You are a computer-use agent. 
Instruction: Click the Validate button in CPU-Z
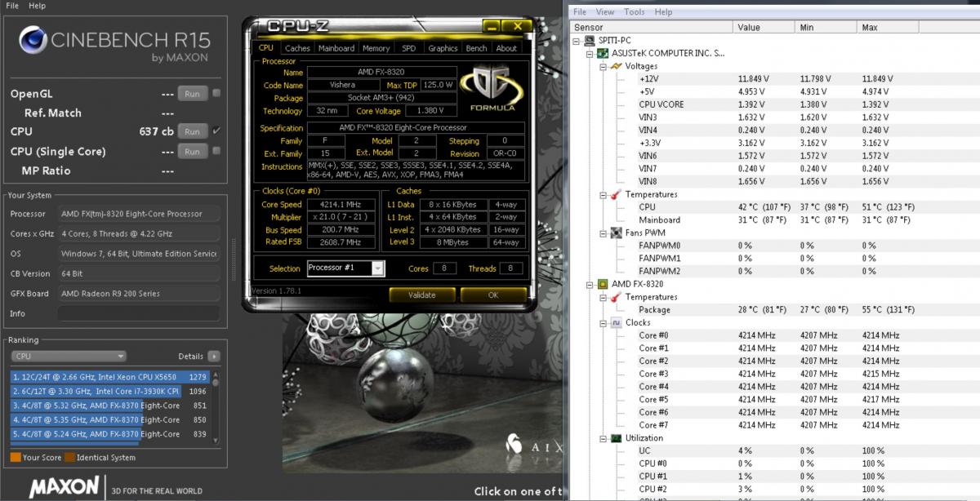(x=421, y=295)
